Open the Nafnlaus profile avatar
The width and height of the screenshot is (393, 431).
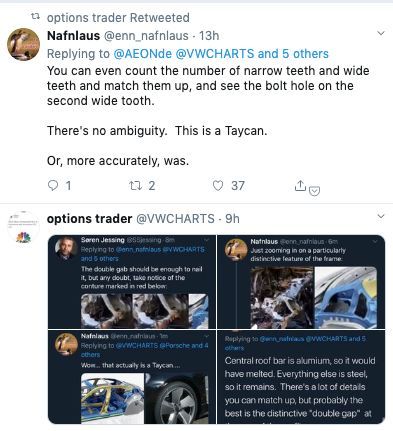[24, 44]
